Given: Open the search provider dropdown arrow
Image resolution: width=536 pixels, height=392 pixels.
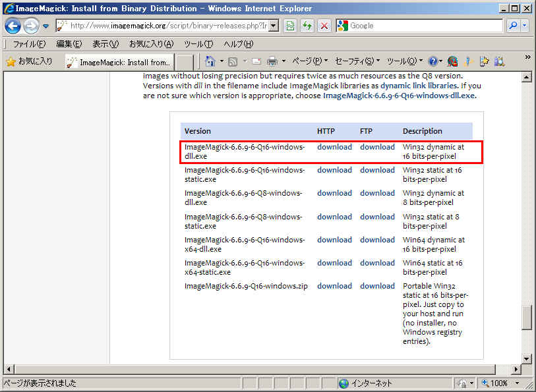Looking at the screenshot, I should (x=525, y=26).
